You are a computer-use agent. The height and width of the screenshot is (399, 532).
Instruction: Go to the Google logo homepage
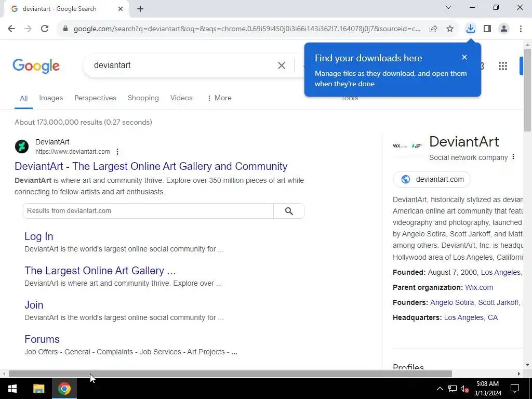[36, 66]
